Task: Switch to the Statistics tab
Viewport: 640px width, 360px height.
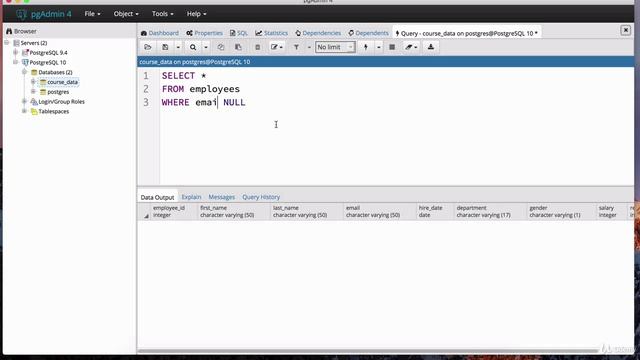Action: click(271, 33)
